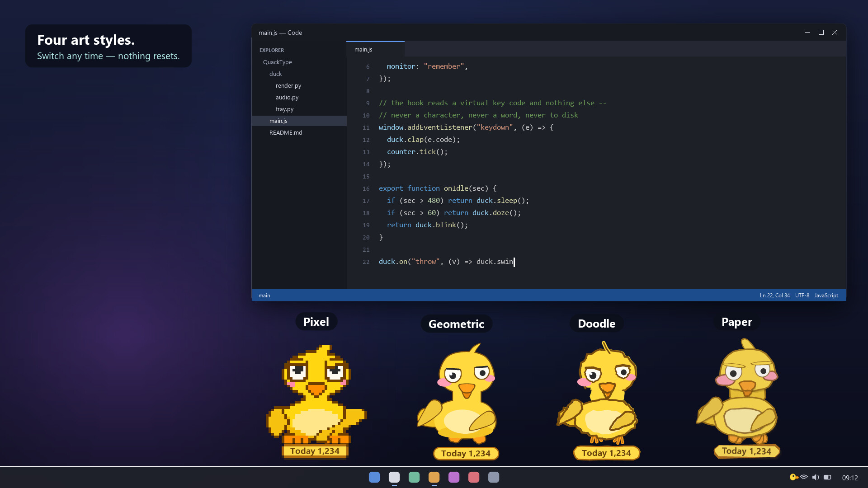The width and height of the screenshot is (868, 488).
Task: Click the blue app icon in taskbar
Action: pos(374,477)
